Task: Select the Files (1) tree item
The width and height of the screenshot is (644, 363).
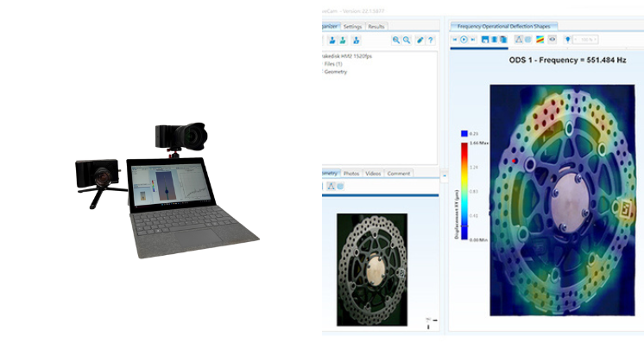Action: pos(333,64)
